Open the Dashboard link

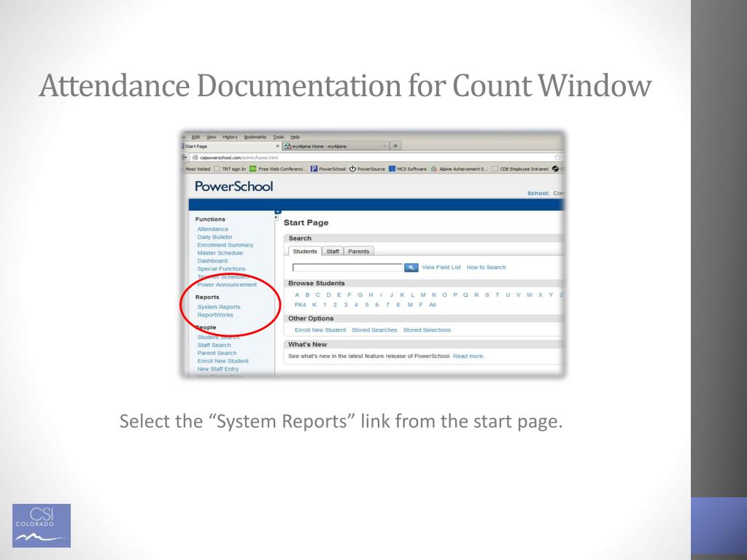[x=212, y=261]
